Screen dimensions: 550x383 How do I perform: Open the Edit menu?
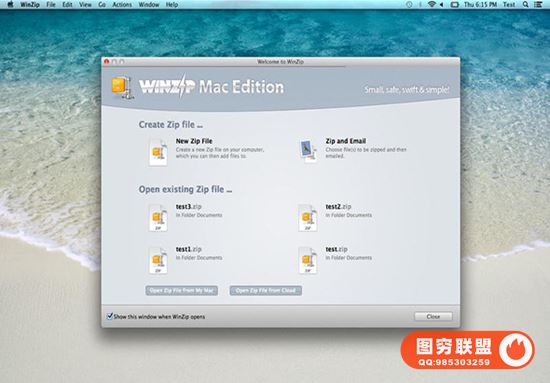pyautogui.click(x=67, y=5)
